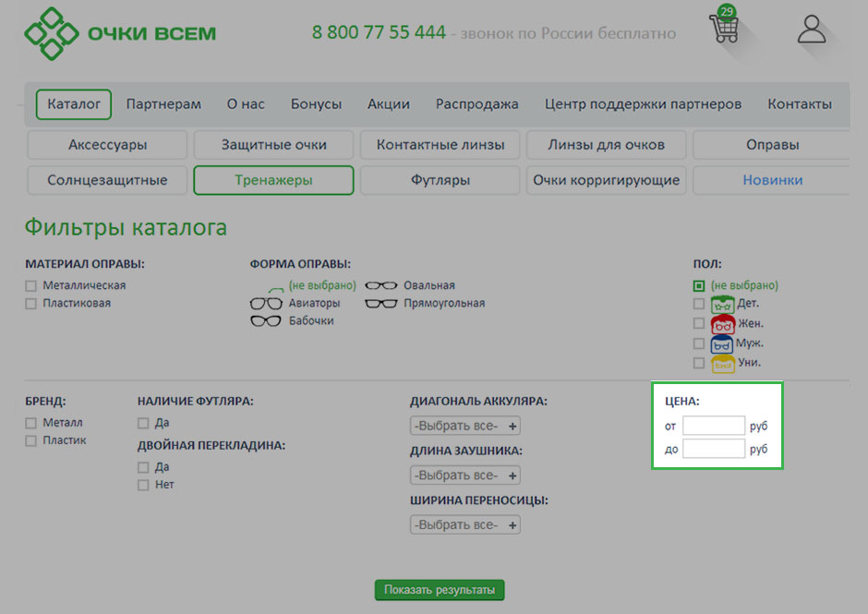Expand the Диагональ аккуляра dropdown
The image size is (868, 614).
point(465,426)
